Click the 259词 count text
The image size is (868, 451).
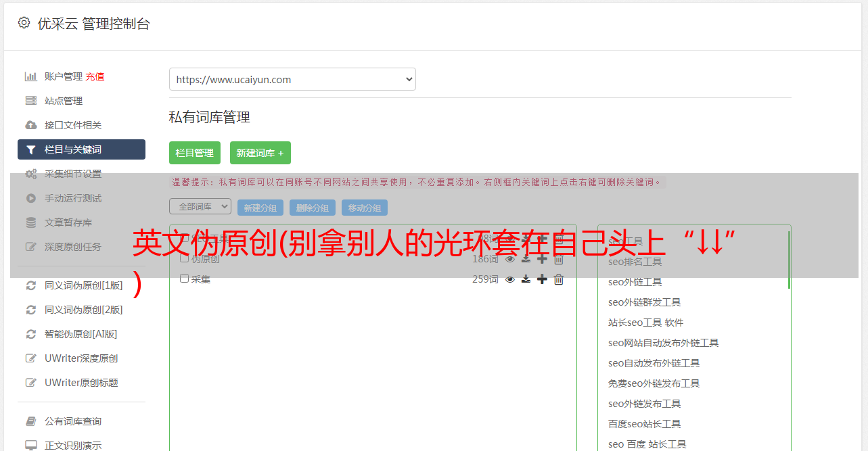[485, 279]
